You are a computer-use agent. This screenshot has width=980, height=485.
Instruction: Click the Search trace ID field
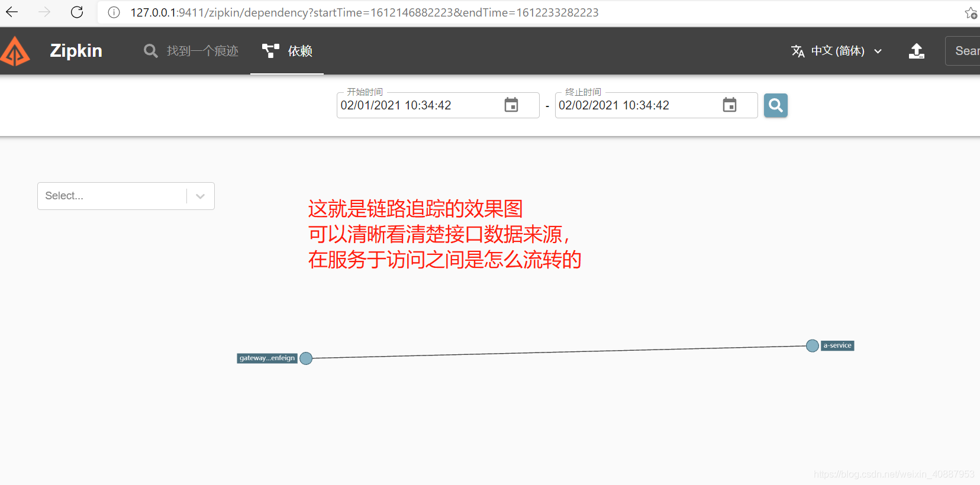coord(963,51)
